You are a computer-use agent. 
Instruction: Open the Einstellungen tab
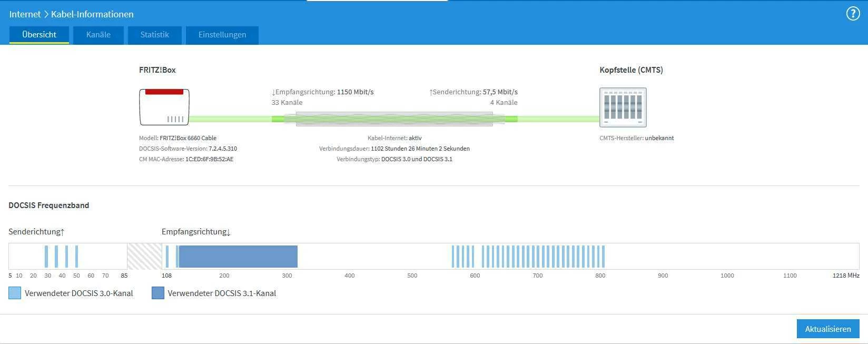pos(222,35)
